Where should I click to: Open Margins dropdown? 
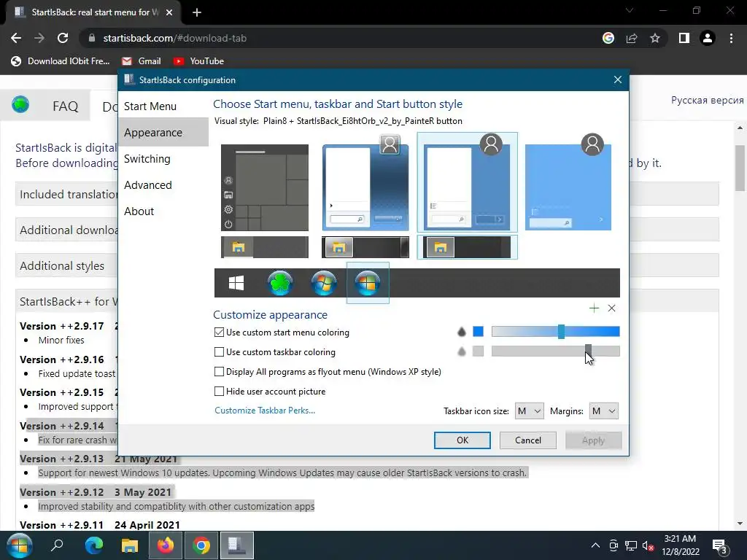coord(603,411)
